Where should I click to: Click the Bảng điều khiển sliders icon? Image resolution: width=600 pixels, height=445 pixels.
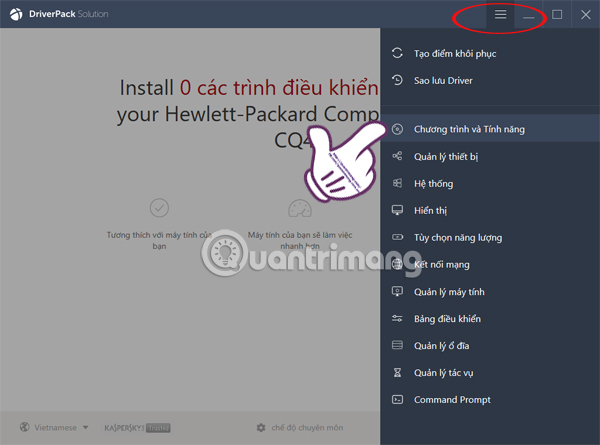pyautogui.click(x=397, y=318)
